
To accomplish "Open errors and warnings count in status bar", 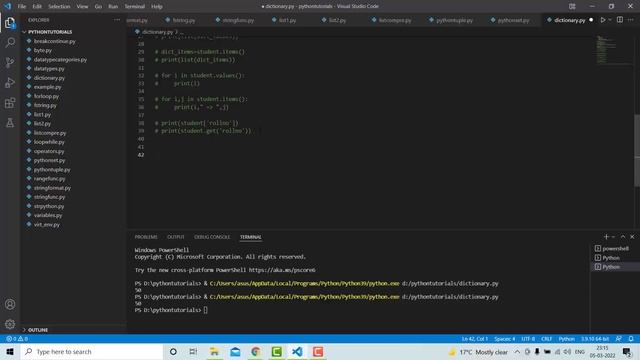I will 17,339.
